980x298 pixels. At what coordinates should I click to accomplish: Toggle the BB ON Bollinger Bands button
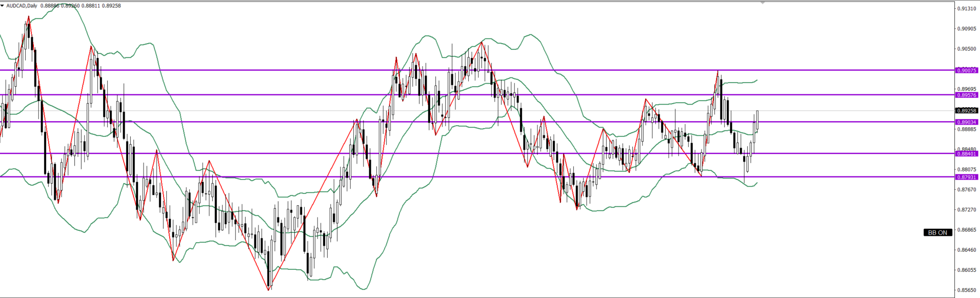coord(937,232)
